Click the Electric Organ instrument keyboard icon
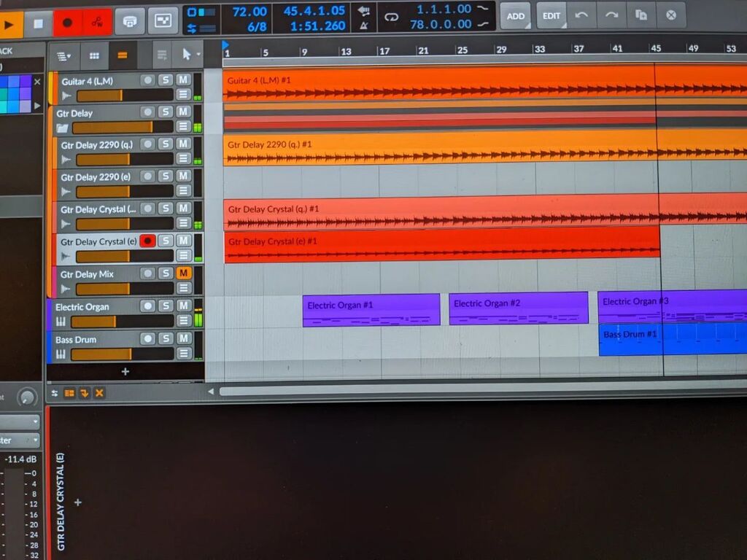This screenshot has height=560, width=747. (x=61, y=322)
